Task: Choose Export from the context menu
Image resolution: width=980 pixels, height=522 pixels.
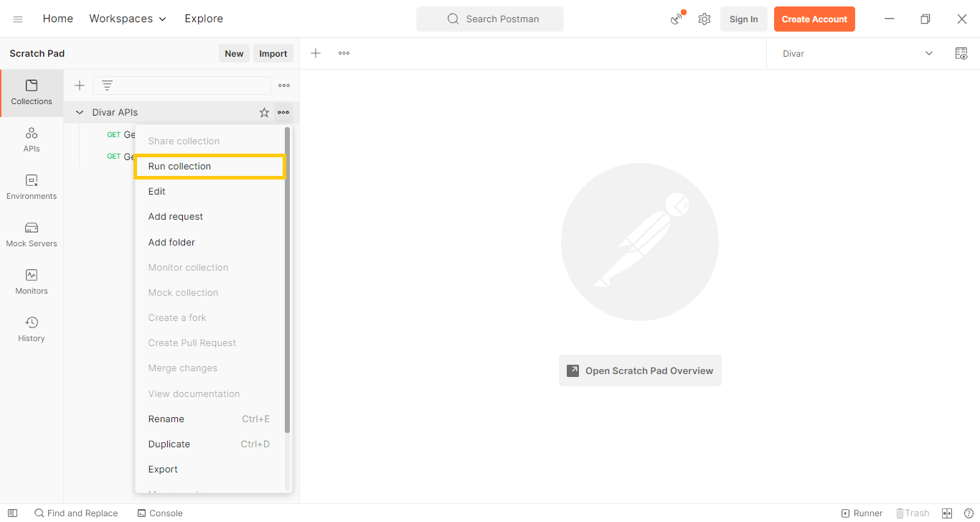Action: point(210,470)
